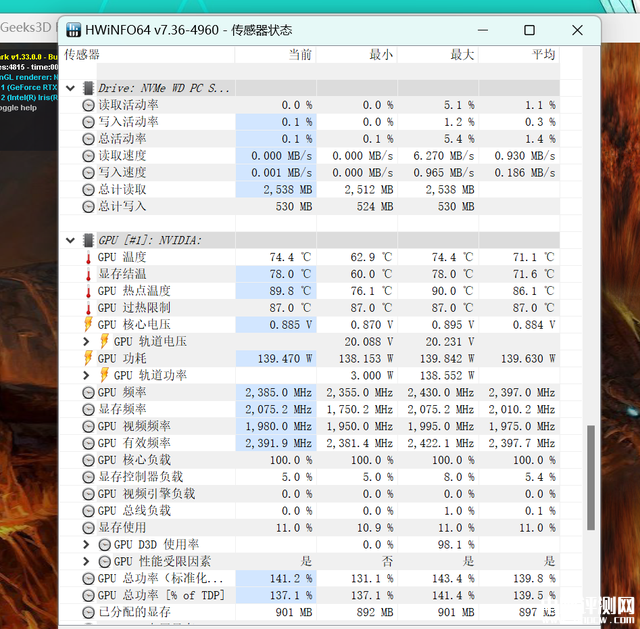
Task: Click the clock icon beside GPU 视频频率
Action: [x=88, y=427]
